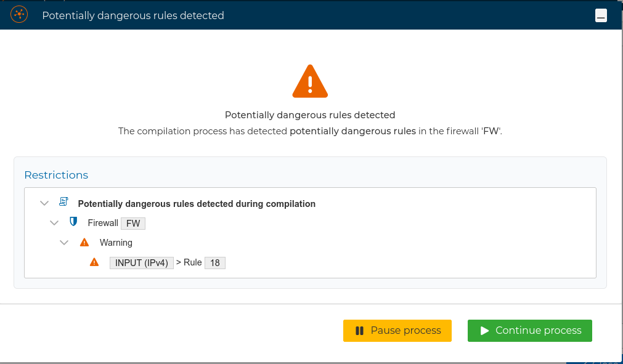Screen dimensions: 623x364
Task: Collapse the Firewall FW tree node
Action: [x=54, y=222]
